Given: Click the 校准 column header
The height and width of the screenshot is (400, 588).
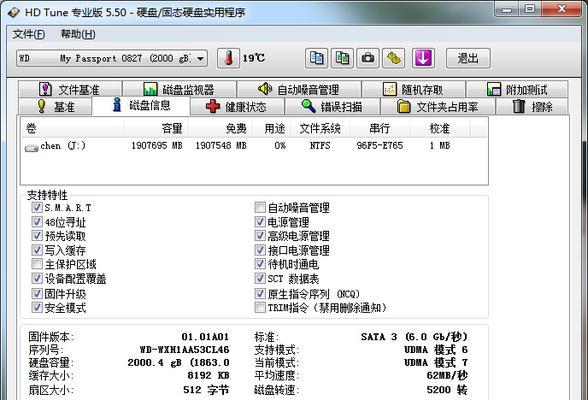Looking at the screenshot, I should pyautogui.click(x=439, y=129).
